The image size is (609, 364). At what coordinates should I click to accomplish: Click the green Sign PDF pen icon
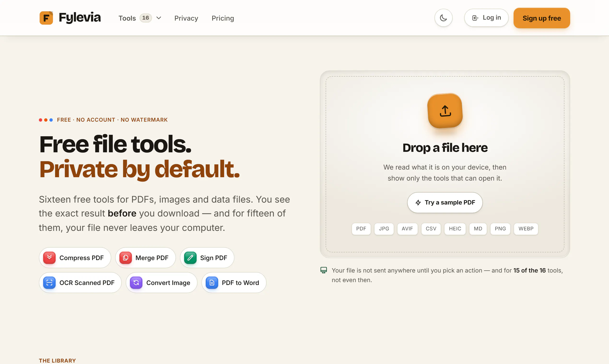[190, 258]
